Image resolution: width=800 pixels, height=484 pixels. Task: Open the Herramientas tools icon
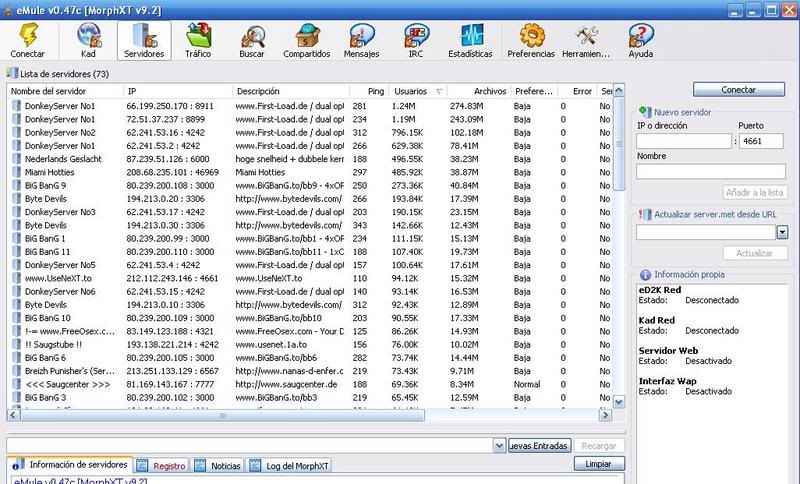click(586, 36)
